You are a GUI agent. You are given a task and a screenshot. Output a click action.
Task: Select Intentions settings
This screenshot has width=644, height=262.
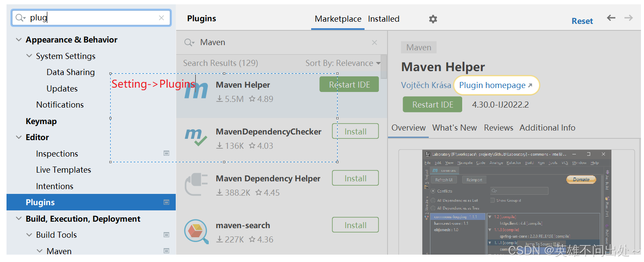pos(55,187)
